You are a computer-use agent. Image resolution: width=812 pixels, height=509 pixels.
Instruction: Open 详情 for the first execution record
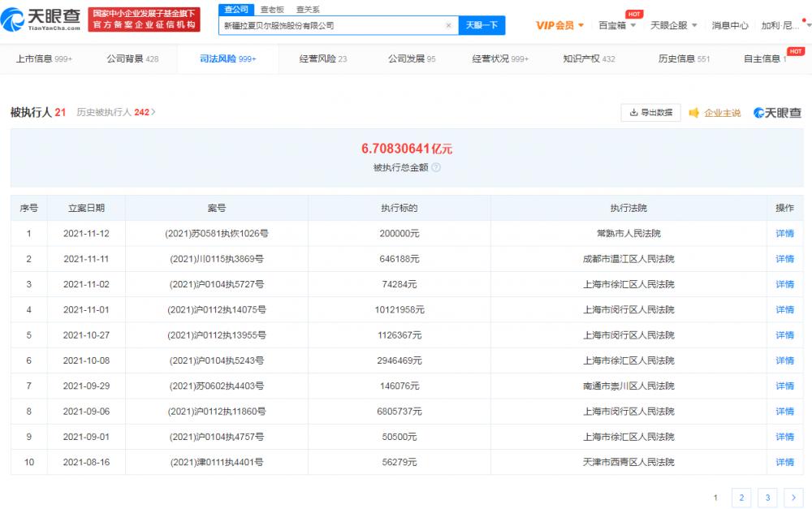tap(784, 233)
